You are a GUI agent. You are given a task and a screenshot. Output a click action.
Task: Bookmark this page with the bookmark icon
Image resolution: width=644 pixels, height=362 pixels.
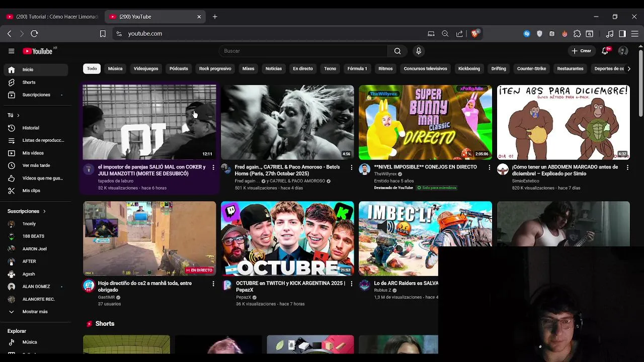(x=103, y=34)
